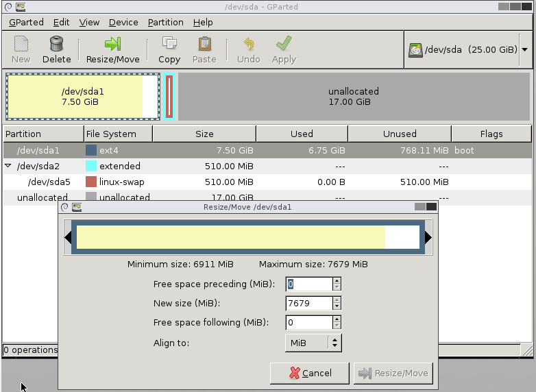Open the Help menu
Image resolution: width=536 pixels, height=392 pixels.
tap(203, 22)
